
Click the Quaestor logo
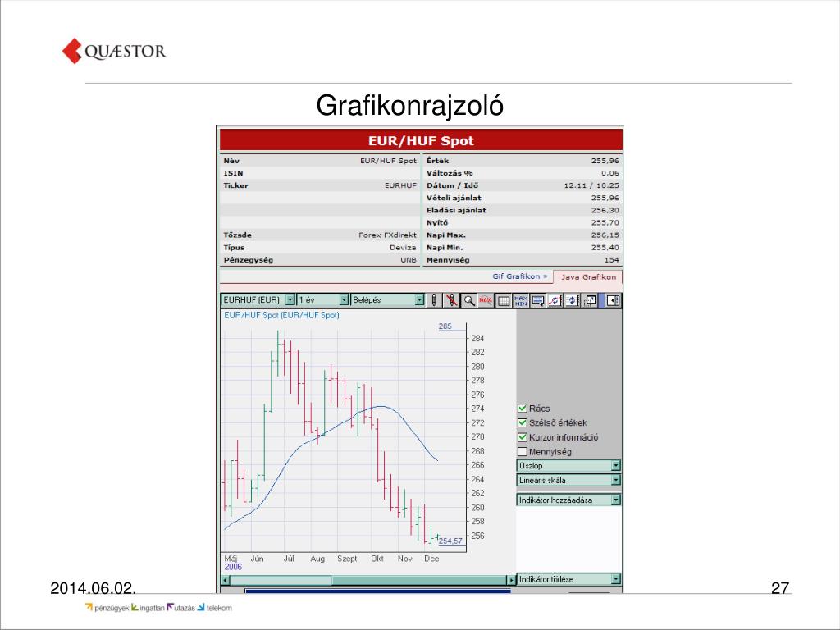[114, 51]
